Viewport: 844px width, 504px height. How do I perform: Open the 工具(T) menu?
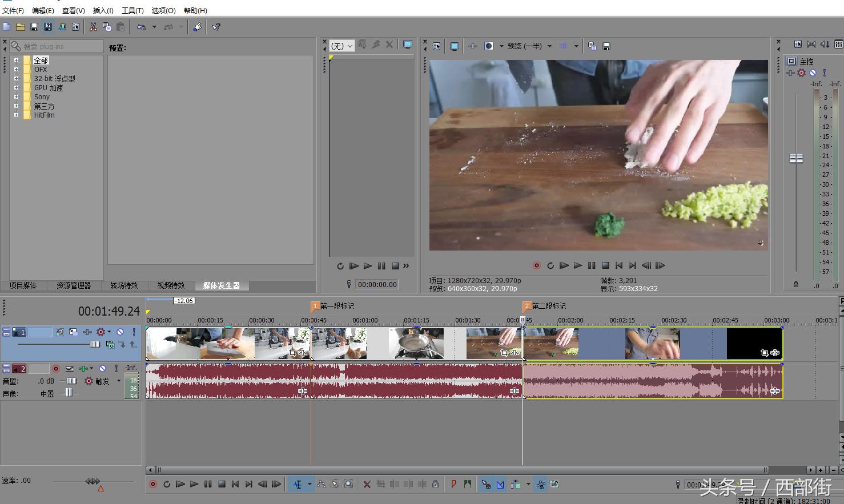point(132,10)
